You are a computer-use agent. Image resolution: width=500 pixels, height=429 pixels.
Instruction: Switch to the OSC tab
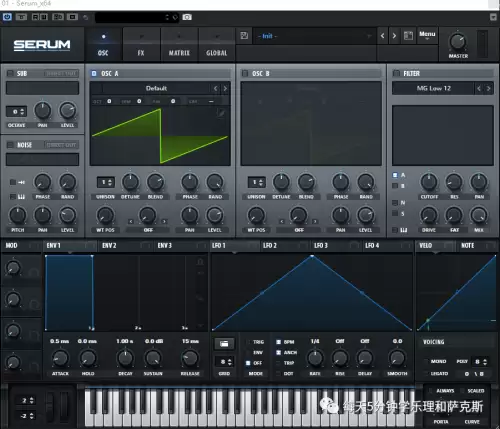103,45
